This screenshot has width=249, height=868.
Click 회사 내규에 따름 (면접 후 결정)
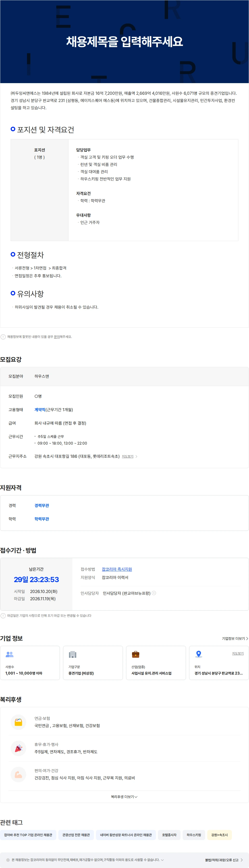[60, 423]
